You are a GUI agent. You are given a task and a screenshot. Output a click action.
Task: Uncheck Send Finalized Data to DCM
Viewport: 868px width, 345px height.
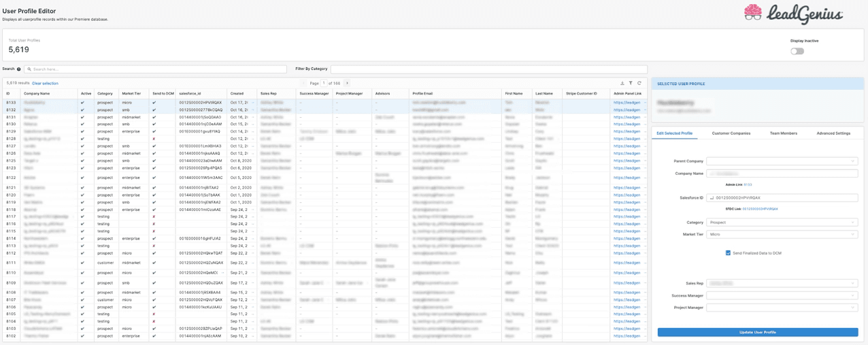(729, 253)
